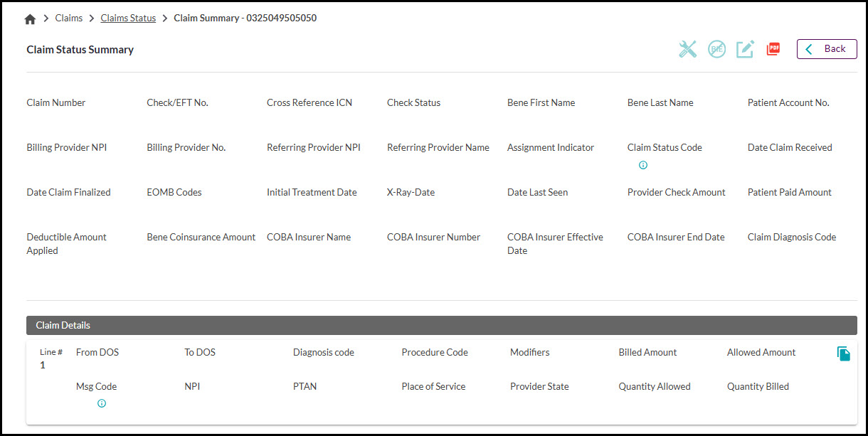Open the Claims Status breadcrumb link
This screenshot has height=436, width=868.
point(128,18)
